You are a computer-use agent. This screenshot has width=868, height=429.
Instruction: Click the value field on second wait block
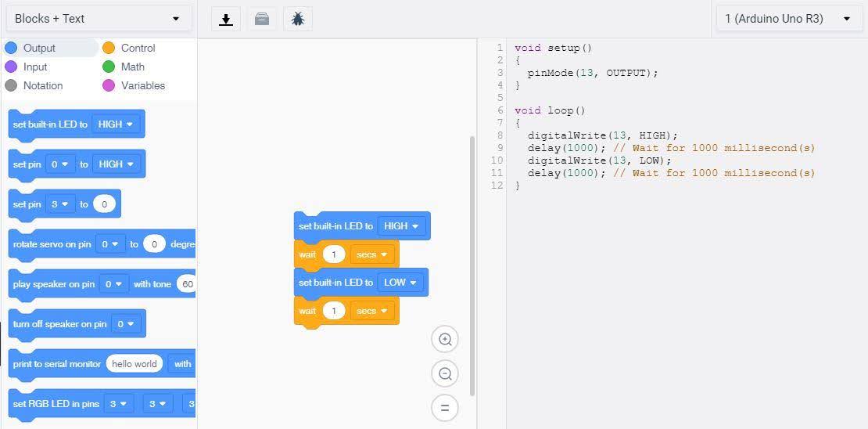tap(334, 311)
